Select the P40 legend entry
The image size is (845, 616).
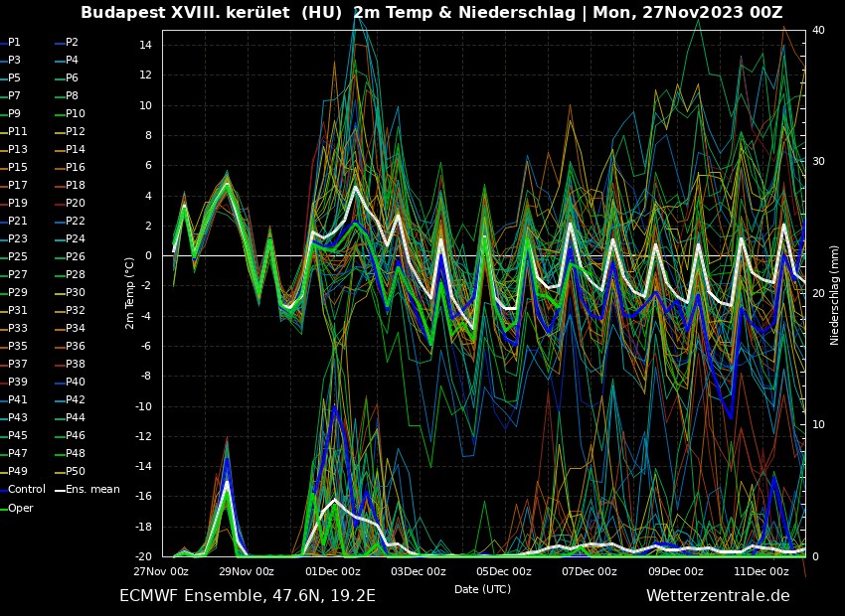point(76,383)
